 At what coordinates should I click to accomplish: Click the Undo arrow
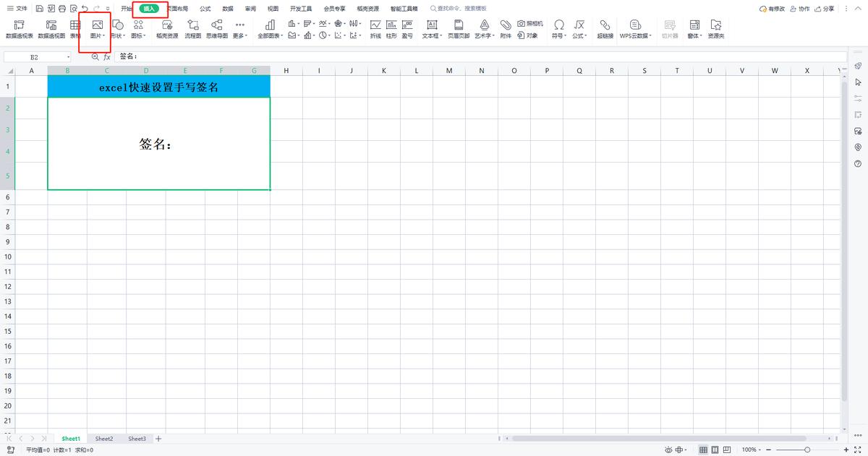[x=85, y=9]
